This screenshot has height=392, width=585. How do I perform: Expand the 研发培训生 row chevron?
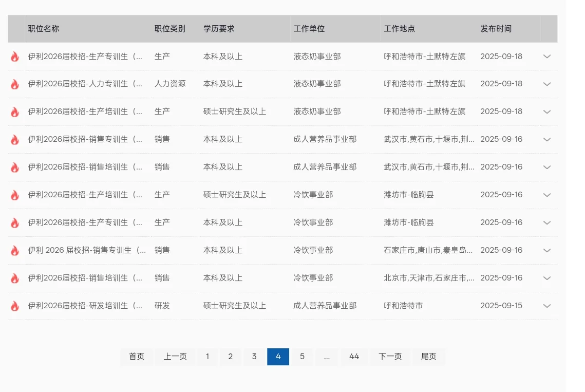click(x=547, y=306)
